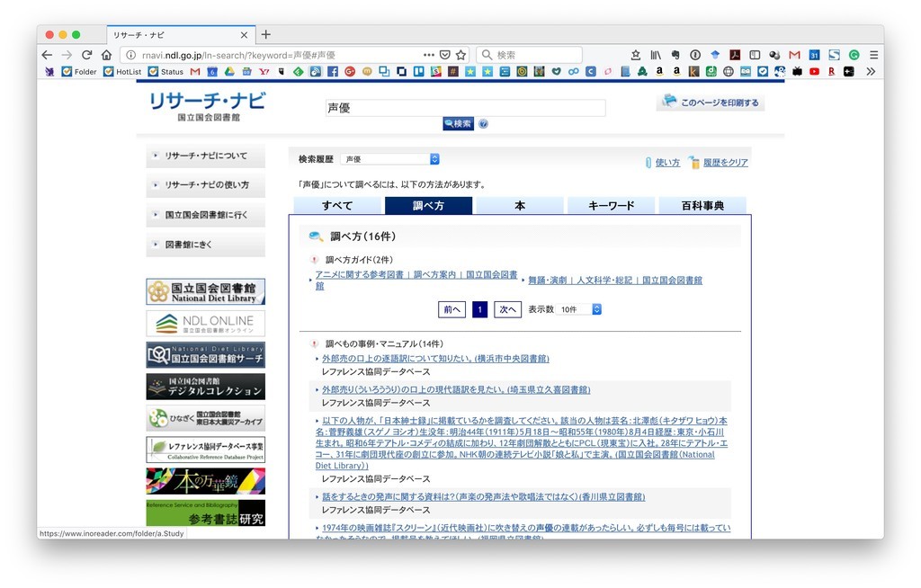This screenshot has height=588, width=921.
Task: Open the キーワード tab
Action: tap(612, 206)
